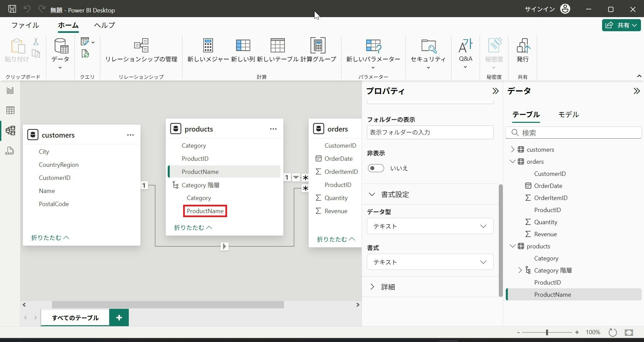The width and height of the screenshot is (644, 342).
Task: Click 折りたたむ on customers table card
Action: tap(50, 238)
